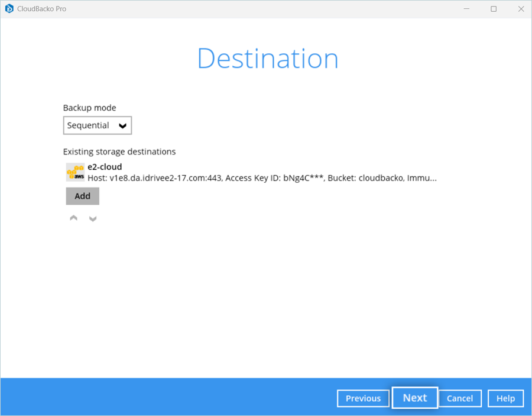This screenshot has height=416, width=532.
Task: Click the CloudBacko Pro title bar text
Action: (x=42, y=9)
